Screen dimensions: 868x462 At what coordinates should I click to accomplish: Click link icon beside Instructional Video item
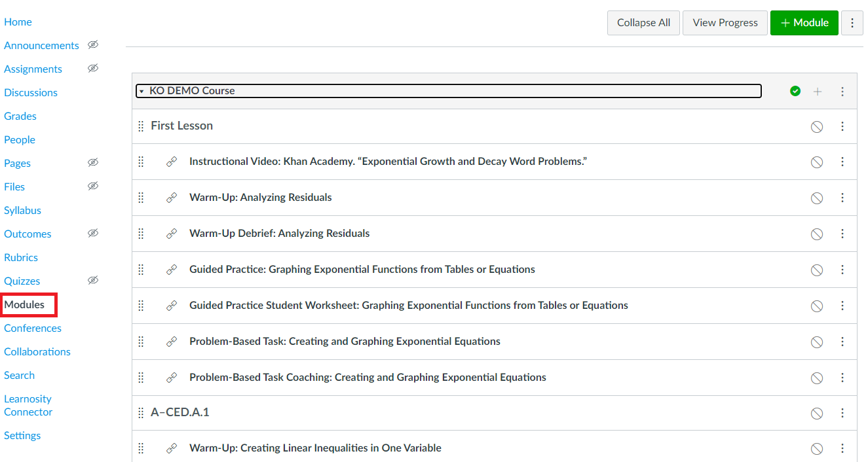tap(172, 162)
